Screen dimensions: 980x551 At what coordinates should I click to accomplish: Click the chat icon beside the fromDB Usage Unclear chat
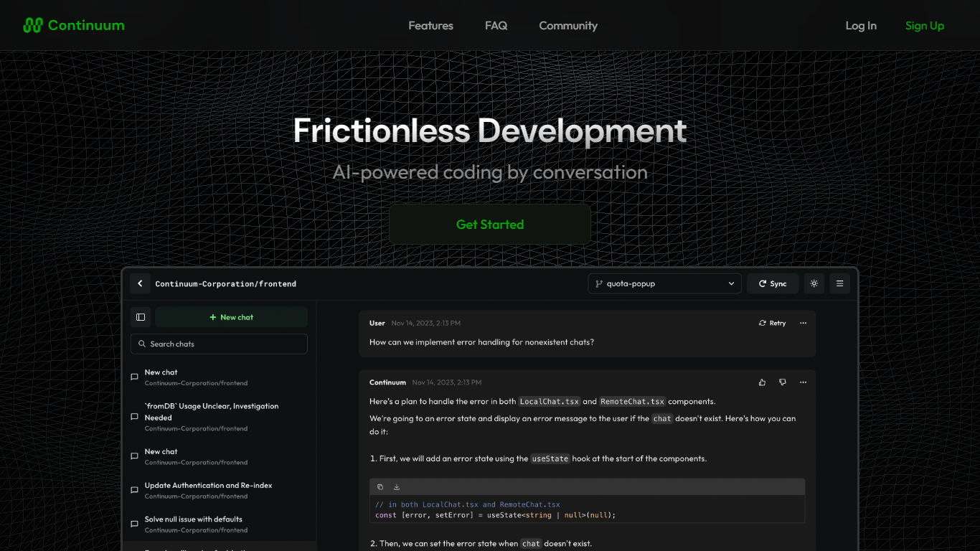coord(134,417)
